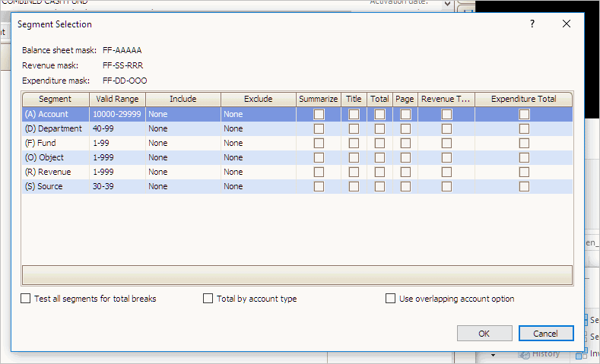Click the Summarize column header

319,99
